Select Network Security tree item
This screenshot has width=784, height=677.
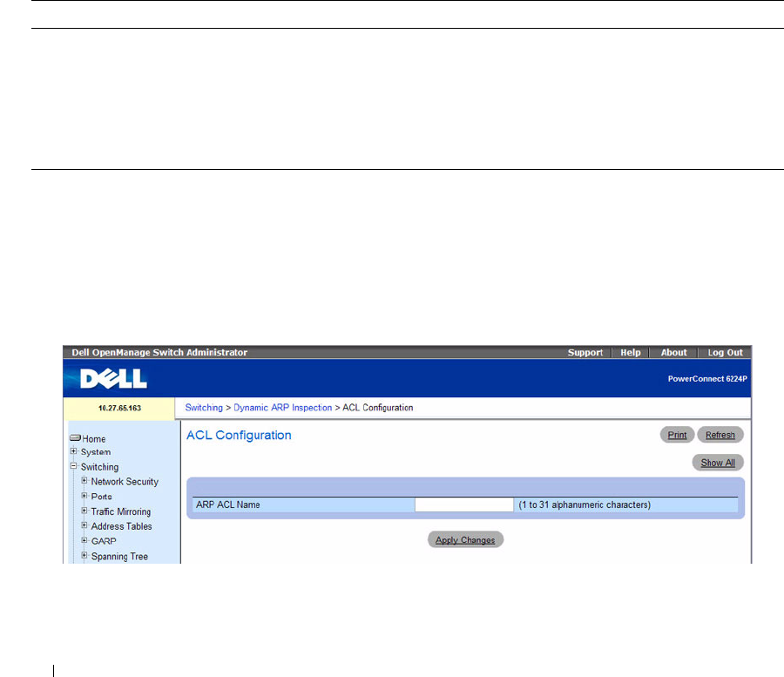(x=125, y=482)
